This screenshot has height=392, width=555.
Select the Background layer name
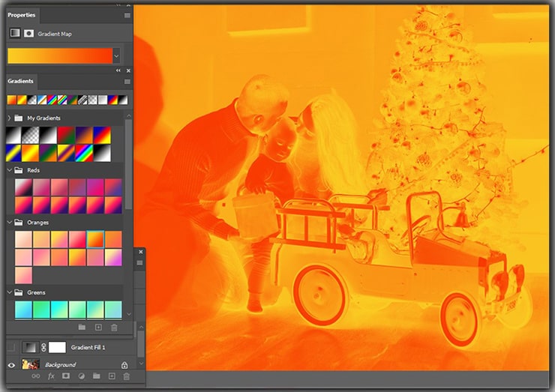[x=60, y=365]
